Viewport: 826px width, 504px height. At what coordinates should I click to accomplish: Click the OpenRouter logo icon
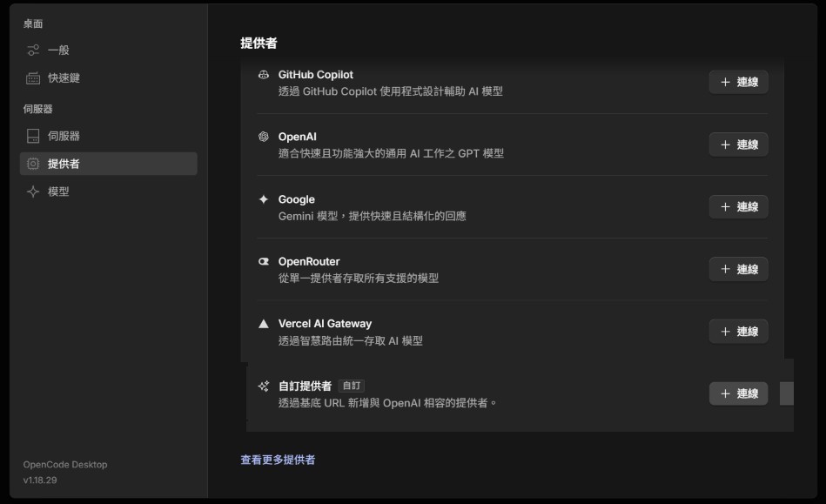264,261
